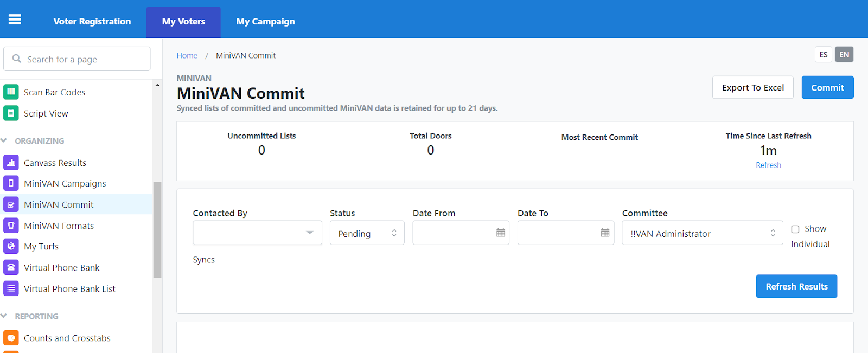Open the Status dropdown showing Pending

pos(367,233)
